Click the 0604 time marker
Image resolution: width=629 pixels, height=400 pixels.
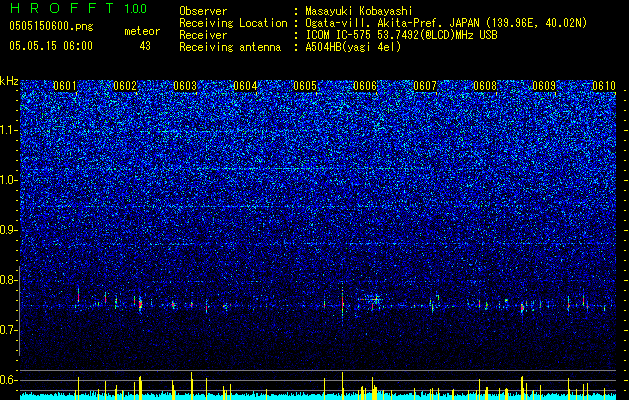[x=245, y=86]
